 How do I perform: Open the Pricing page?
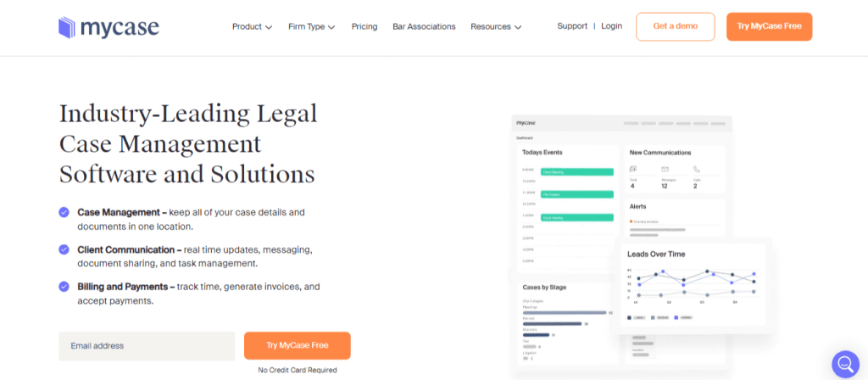(364, 26)
